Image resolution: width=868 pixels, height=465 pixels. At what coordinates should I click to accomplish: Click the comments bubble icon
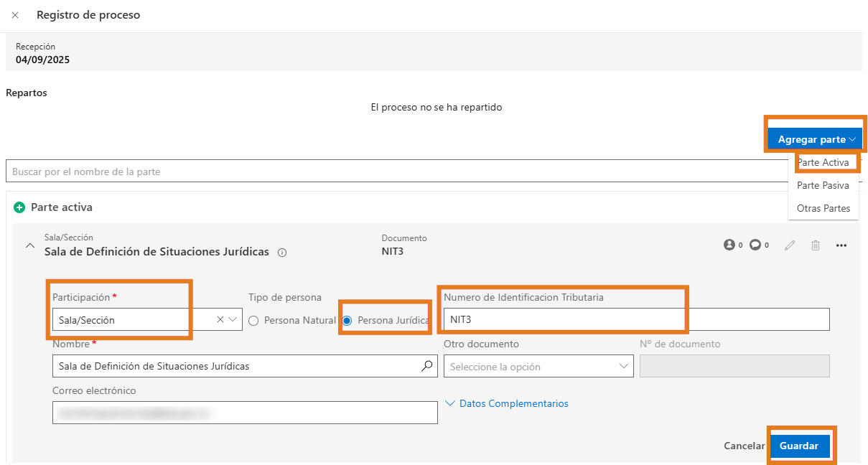point(755,245)
